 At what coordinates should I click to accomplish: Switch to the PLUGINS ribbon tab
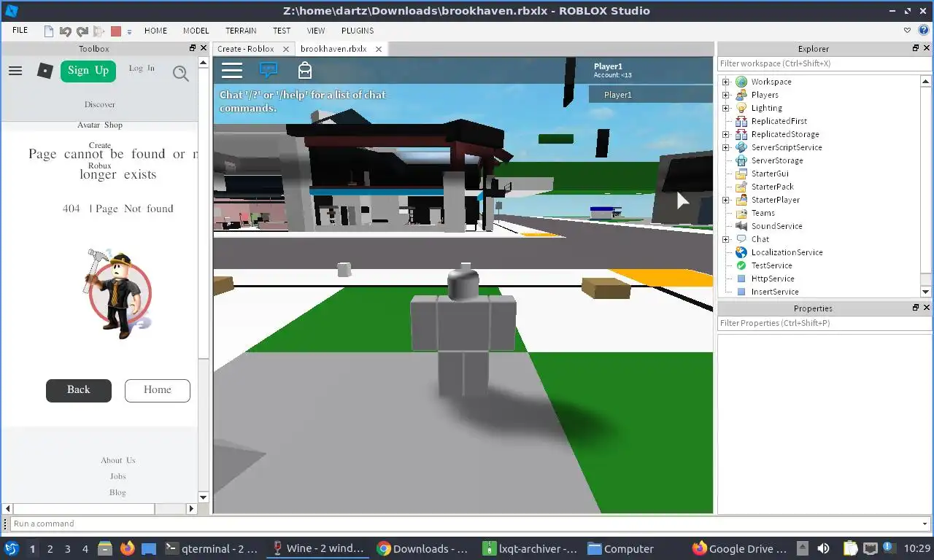(358, 31)
